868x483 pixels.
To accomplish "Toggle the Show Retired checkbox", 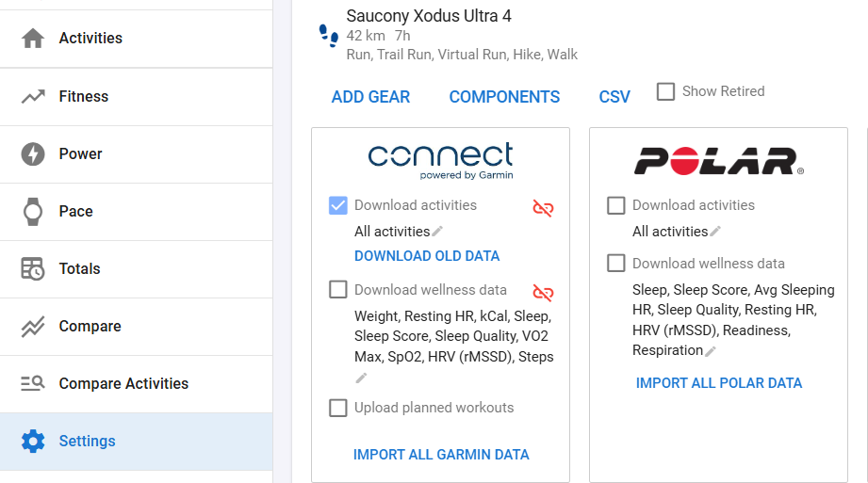I will pos(666,91).
